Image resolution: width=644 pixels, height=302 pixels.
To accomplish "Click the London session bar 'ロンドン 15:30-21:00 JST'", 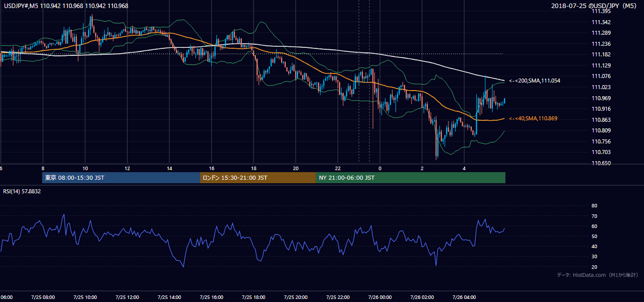I will tap(258, 178).
